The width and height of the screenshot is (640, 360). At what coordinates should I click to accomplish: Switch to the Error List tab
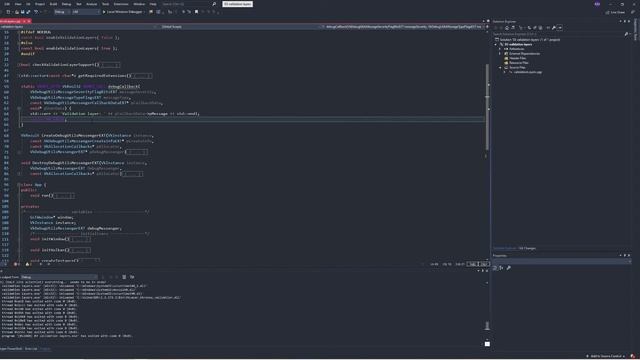31,349
